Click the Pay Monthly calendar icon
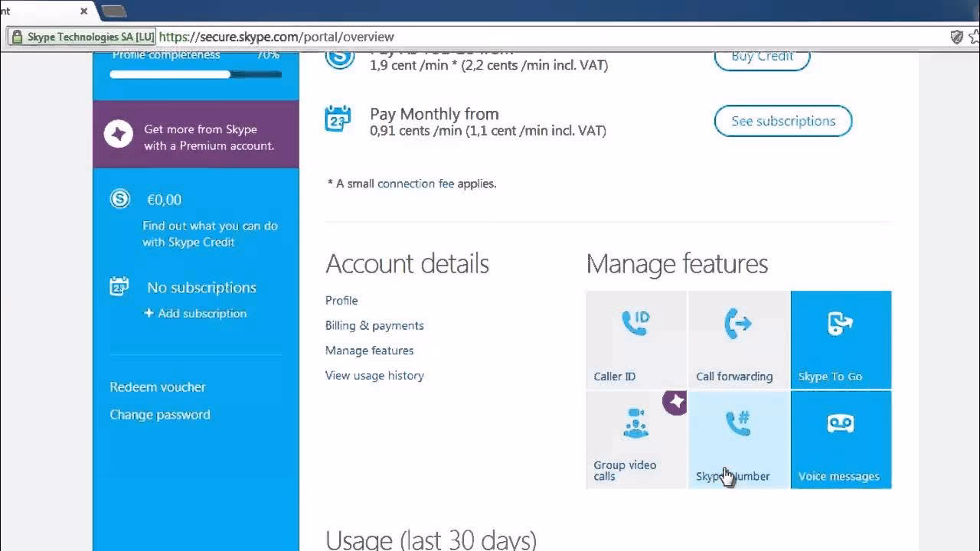 point(337,119)
